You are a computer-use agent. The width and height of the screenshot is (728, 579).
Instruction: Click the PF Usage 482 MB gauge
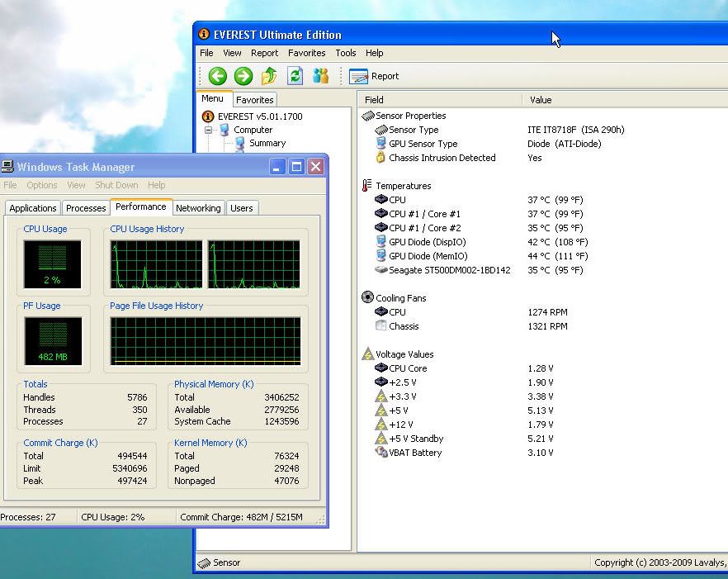[53, 341]
